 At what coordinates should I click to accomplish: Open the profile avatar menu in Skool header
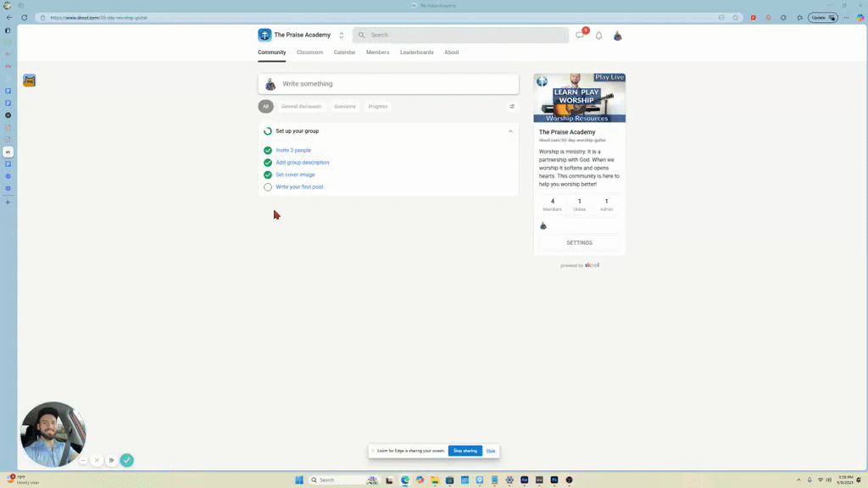pos(617,36)
